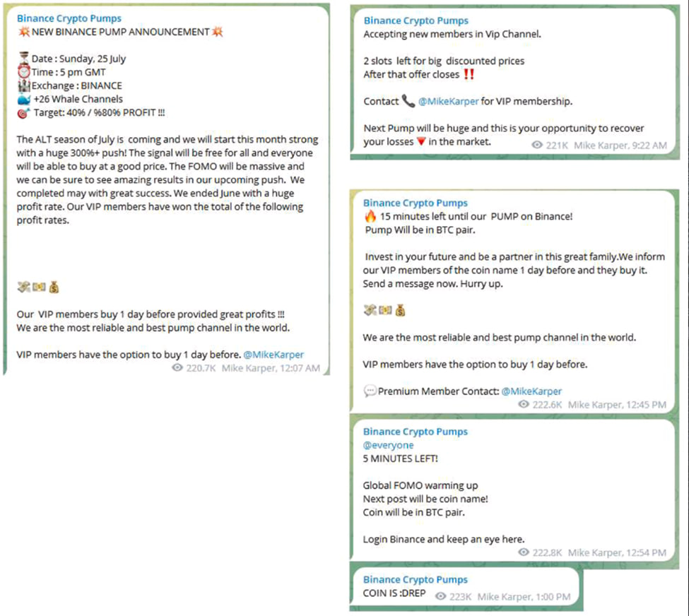Image resolution: width=689 pixels, height=616 pixels.
Task: Click the fire emoji before '15 minutes left'
Action: [x=370, y=217]
